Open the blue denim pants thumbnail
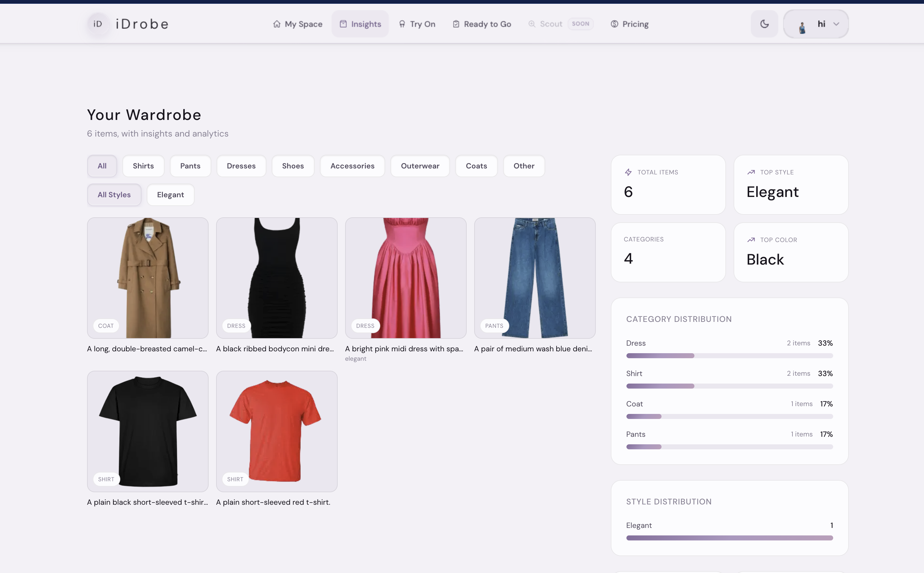 [x=535, y=278]
